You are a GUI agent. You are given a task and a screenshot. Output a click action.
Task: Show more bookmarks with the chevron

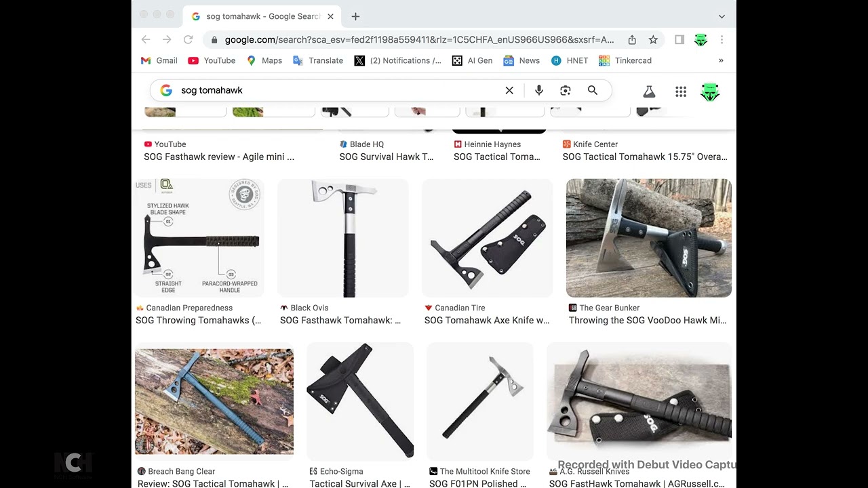[721, 60]
